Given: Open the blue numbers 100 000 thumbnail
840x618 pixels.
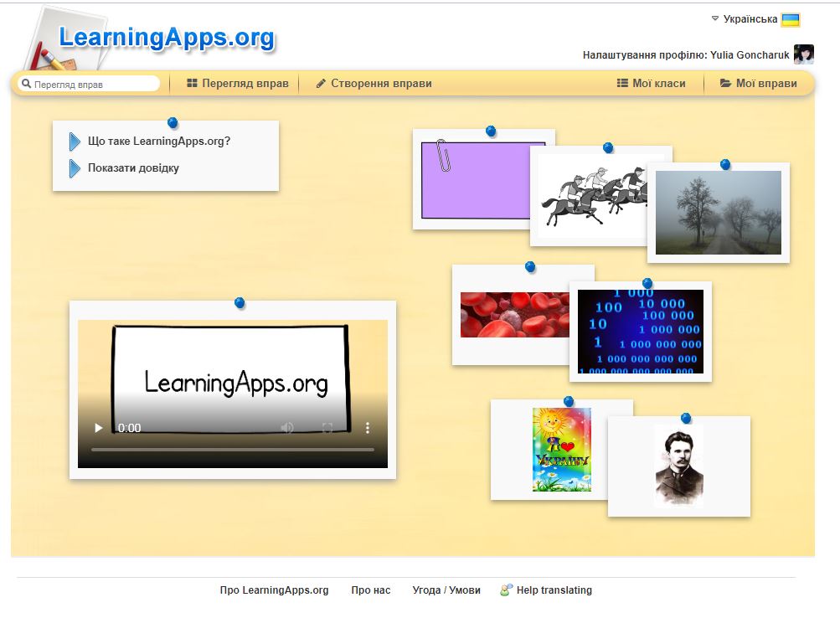Looking at the screenshot, I should (x=640, y=332).
